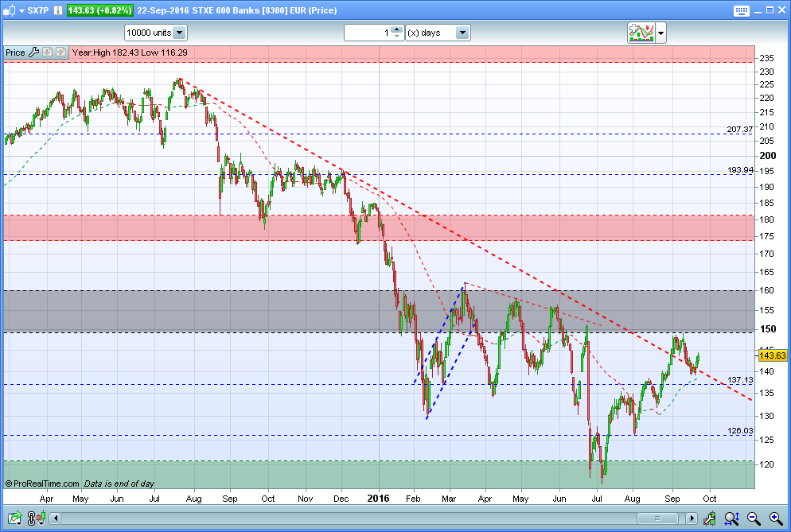Click the yellow 143.63 current price tag
Viewport: 791px width, 532px height.
click(773, 355)
